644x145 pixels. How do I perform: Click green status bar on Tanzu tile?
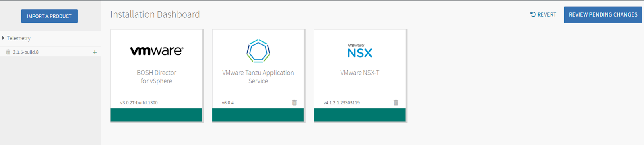pyautogui.click(x=258, y=115)
